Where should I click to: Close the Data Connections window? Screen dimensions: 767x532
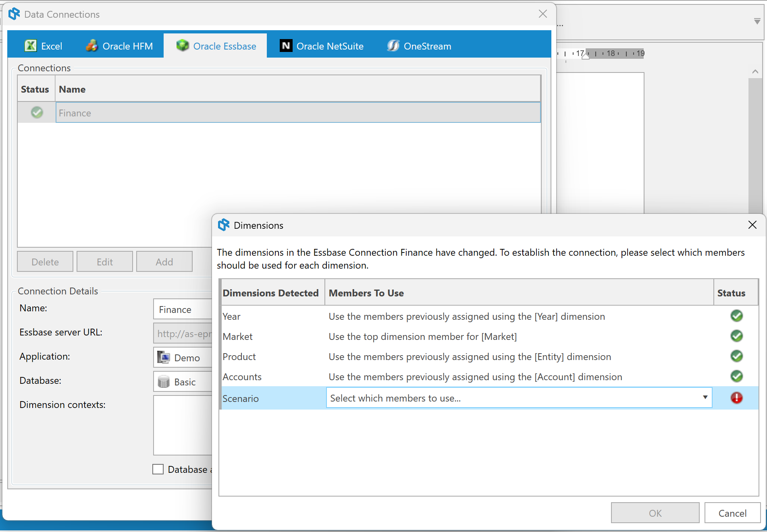543,14
